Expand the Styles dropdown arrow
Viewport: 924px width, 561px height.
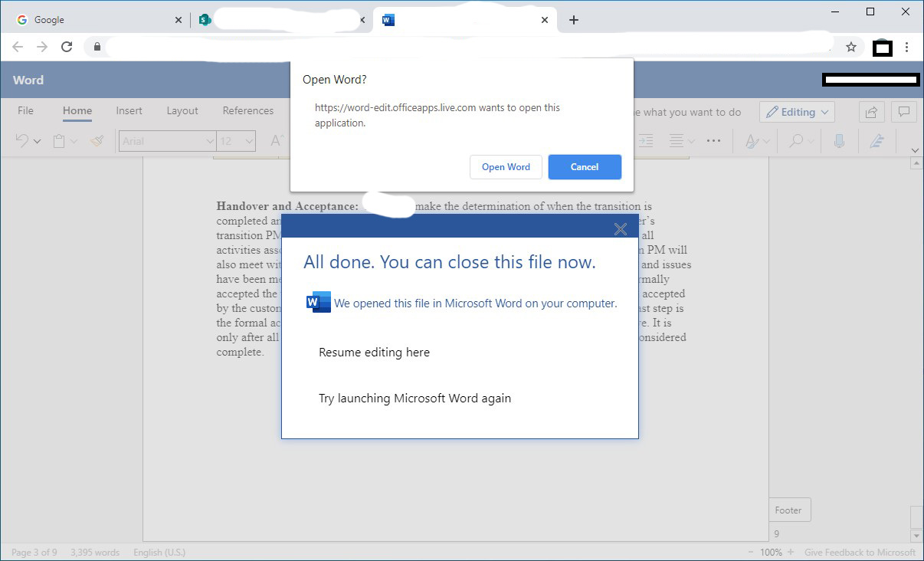tap(766, 142)
